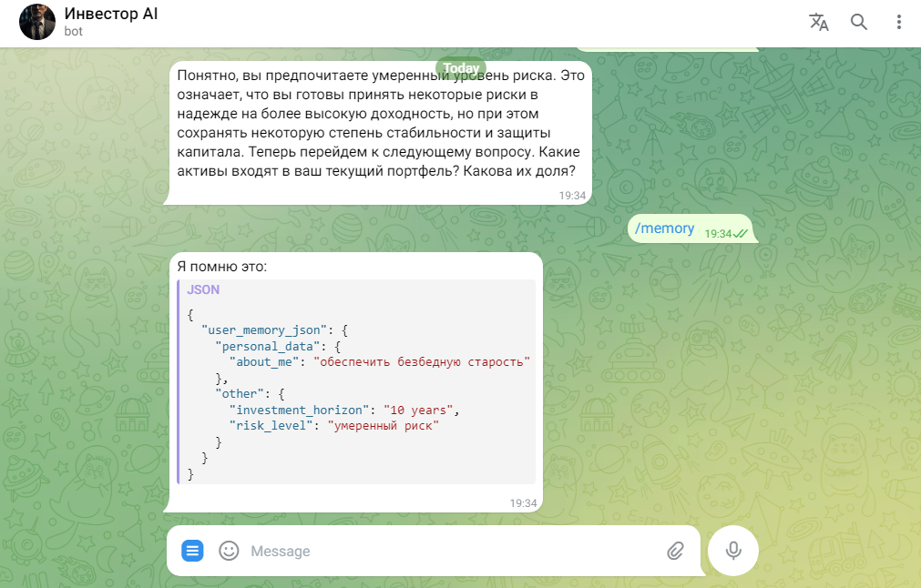Click the "investment_horizon" key in code

[299, 411]
